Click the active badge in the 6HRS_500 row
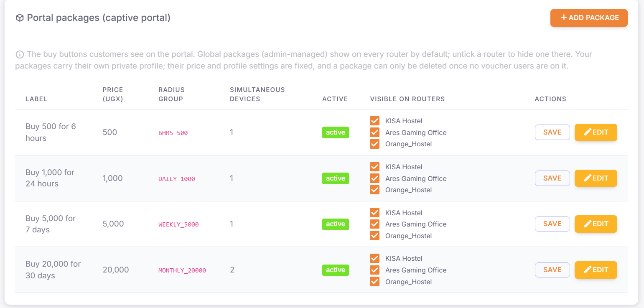Screen dimensions: 644x308 (336, 132)
